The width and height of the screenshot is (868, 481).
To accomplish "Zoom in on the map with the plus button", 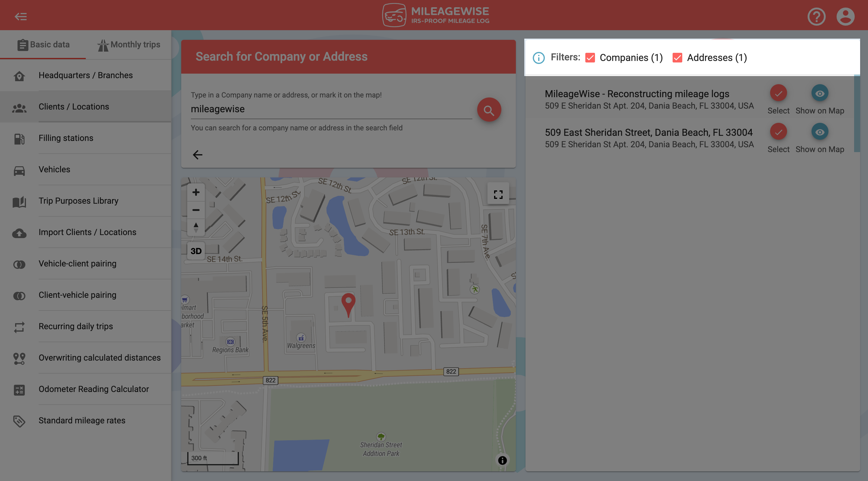I will coord(196,192).
